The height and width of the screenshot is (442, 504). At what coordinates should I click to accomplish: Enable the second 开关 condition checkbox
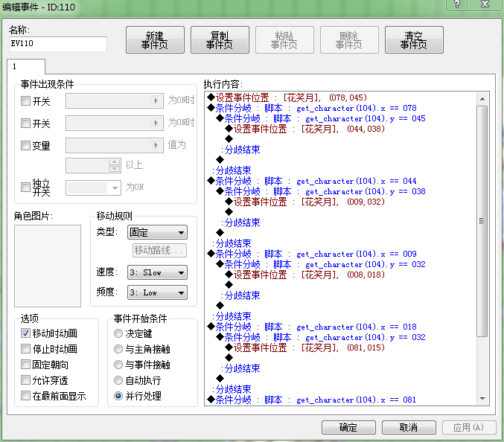[25, 123]
